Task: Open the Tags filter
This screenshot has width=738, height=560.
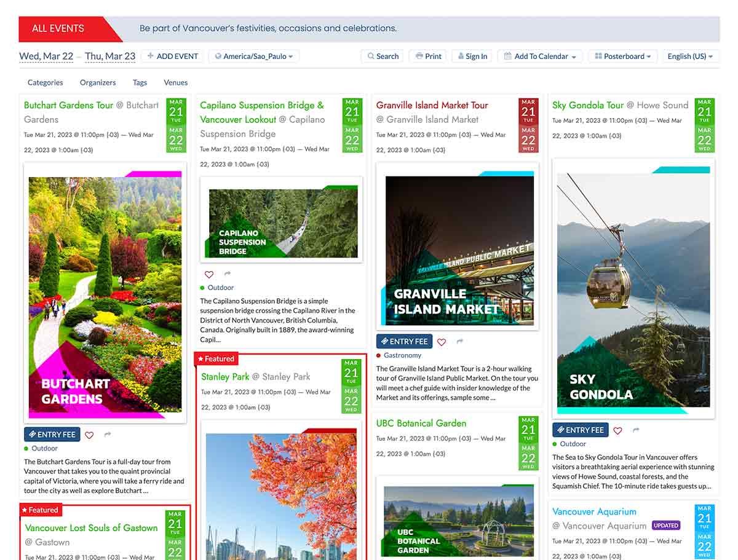Action: click(140, 82)
